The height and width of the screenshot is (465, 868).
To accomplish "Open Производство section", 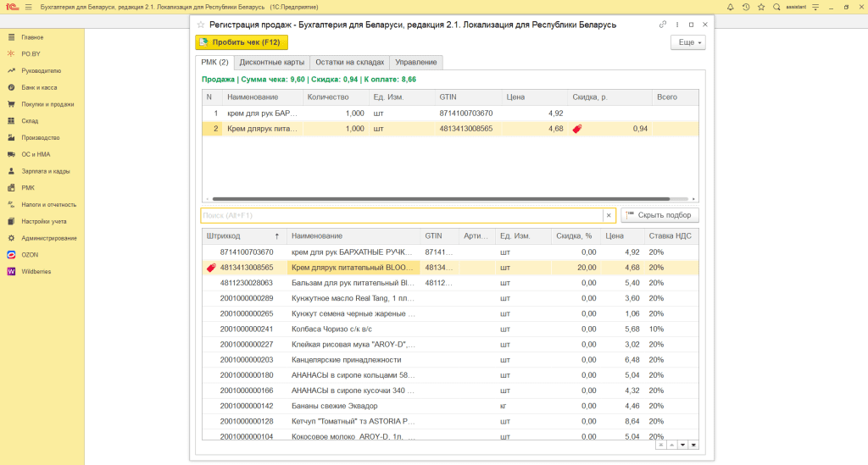I will (x=42, y=138).
